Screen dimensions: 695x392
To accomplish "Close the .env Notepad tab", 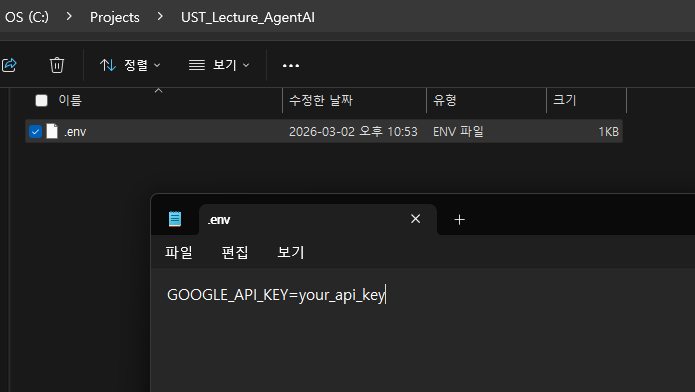I will coord(415,219).
